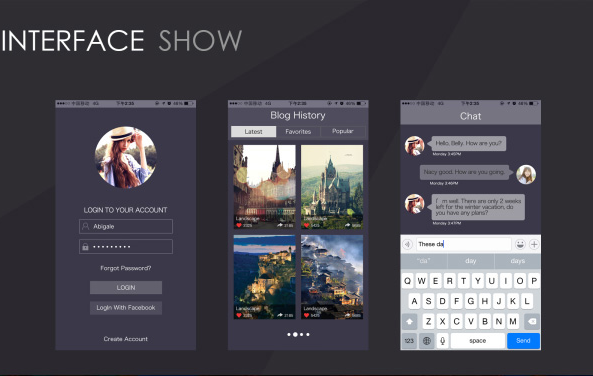Viewport: 593px width, 376px height.
Task: Tap the M key on keyboard
Action: click(x=513, y=322)
